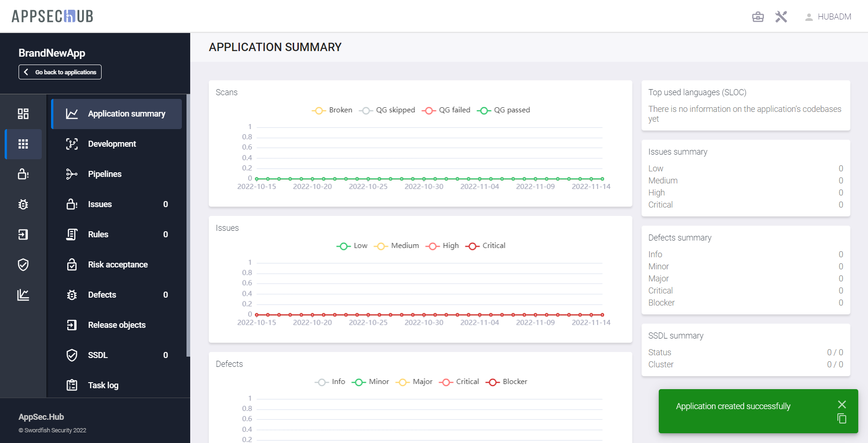Open the HUBADM user menu

tap(828, 17)
